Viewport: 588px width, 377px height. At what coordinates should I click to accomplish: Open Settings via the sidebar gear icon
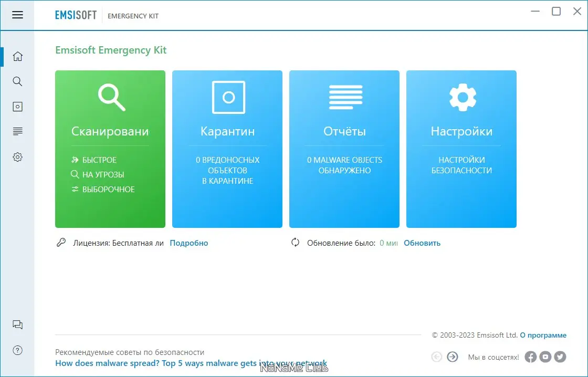tap(17, 156)
